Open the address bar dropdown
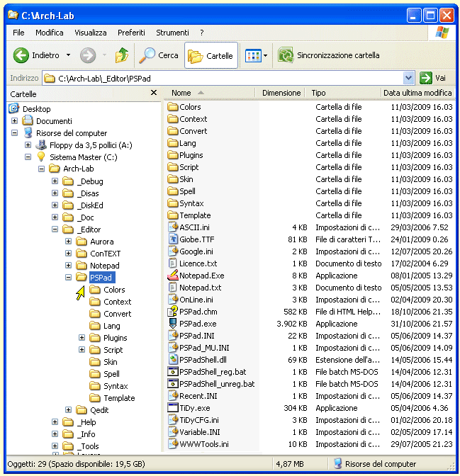Screen dimensions: 460x476 point(409,79)
